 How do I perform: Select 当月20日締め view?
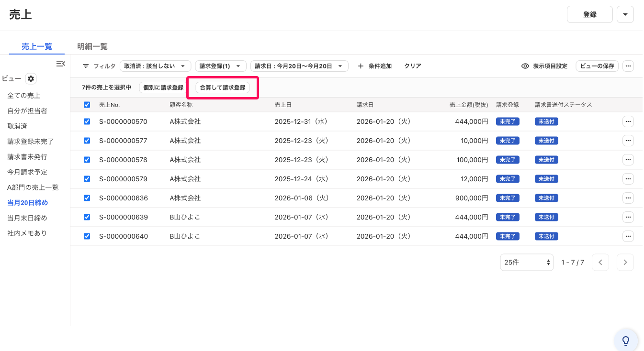click(28, 203)
